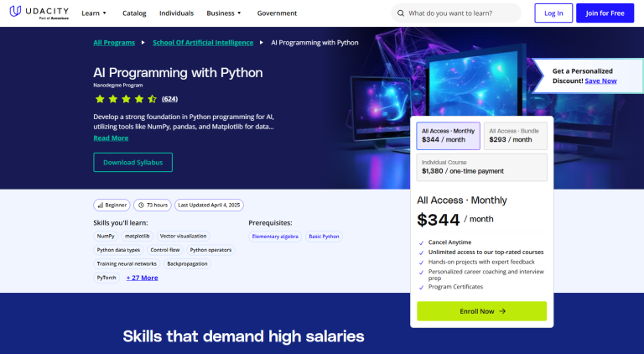Expand description with Read More

click(111, 138)
